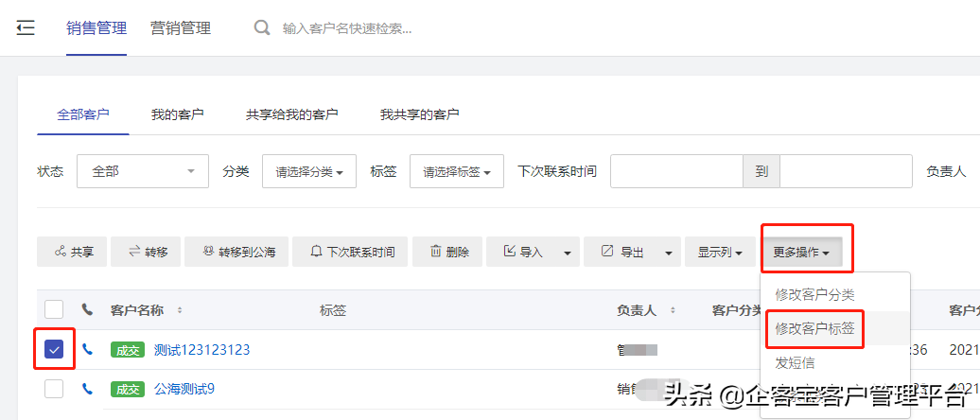The width and height of the screenshot is (980, 420).
Task: Click the 删除 delete button
Action: [447, 252]
